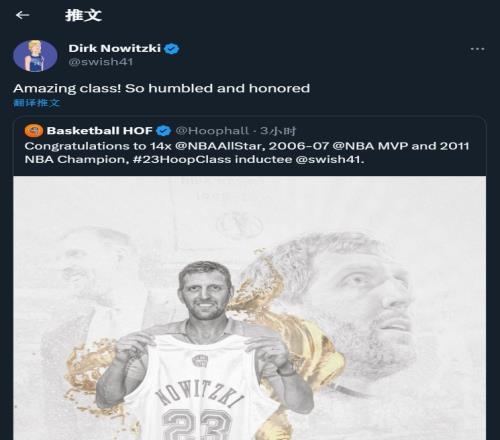Screen dimensions: 500x440
Task: Open the @swish41 mention in the quoted tweet
Action: pos(330,159)
